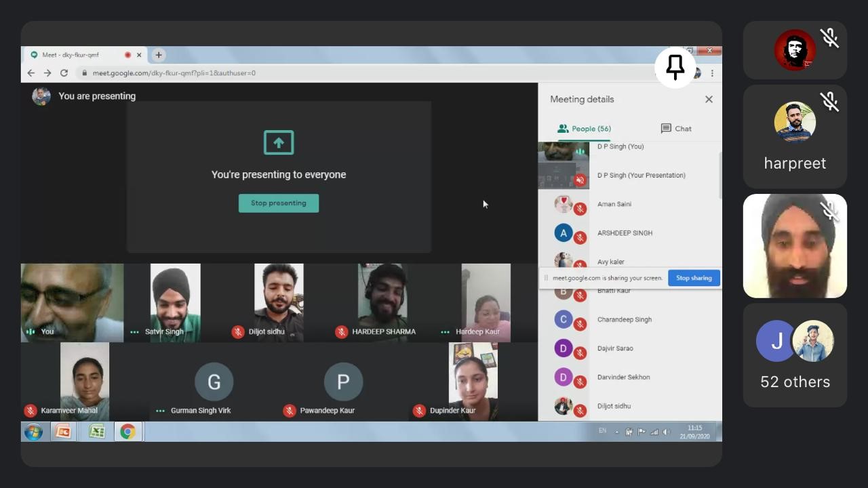Click muted mic icon beside Dupinder Kaur tile
This screenshot has height=488, width=868.
point(419,410)
